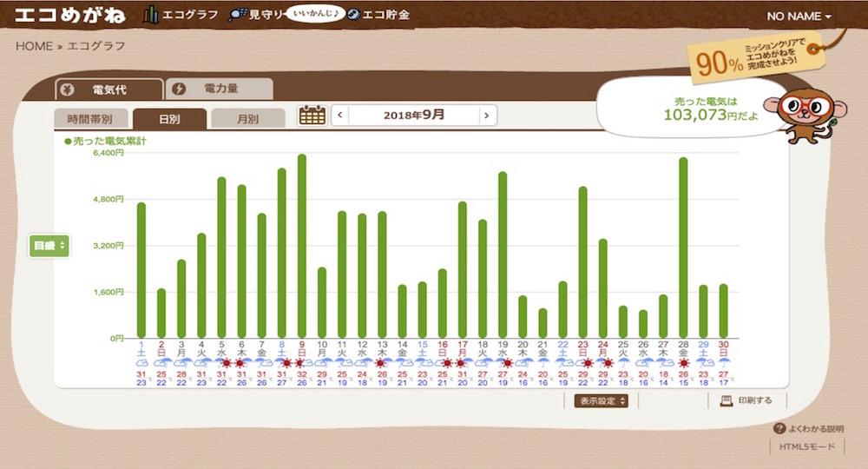The width and height of the screenshot is (868, 469).
Task: Click the cloudy weather icon for day 1
Action: tap(141, 363)
